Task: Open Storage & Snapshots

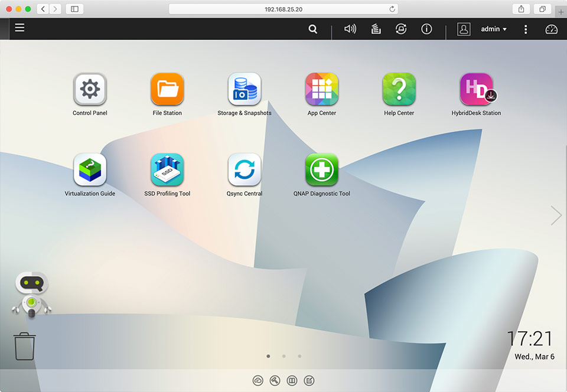Action: (245, 89)
